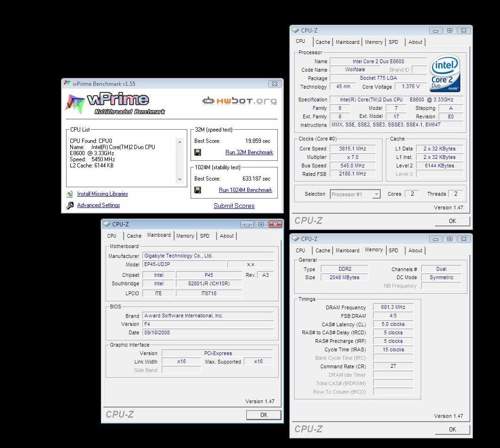This screenshot has height=448, width=500.
Task: Open Memory tab in top CPU-Z window
Action: point(374,42)
